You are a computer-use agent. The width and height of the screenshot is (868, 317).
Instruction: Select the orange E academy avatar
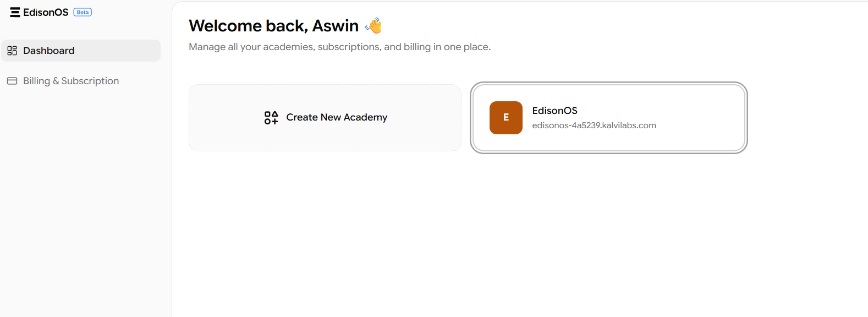(x=506, y=118)
